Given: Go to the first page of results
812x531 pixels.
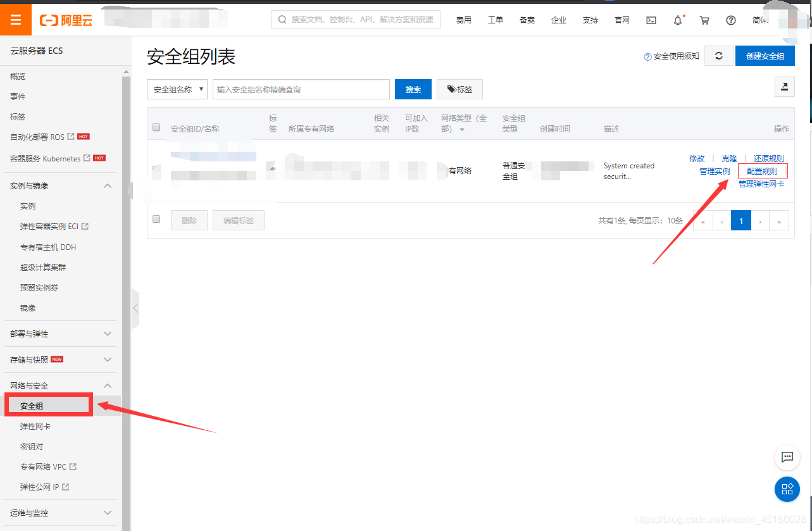Looking at the screenshot, I should pyautogui.click(x=703, y=220).
